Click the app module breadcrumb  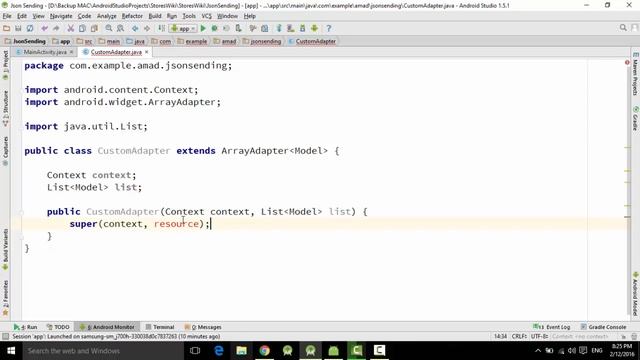point(61,41)
